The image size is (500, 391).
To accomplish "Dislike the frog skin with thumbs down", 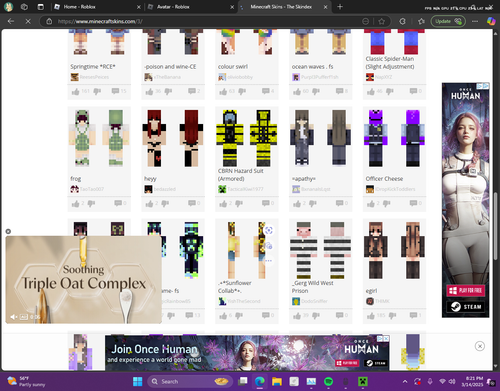I will pyautogui.click(x=91, y=204).
